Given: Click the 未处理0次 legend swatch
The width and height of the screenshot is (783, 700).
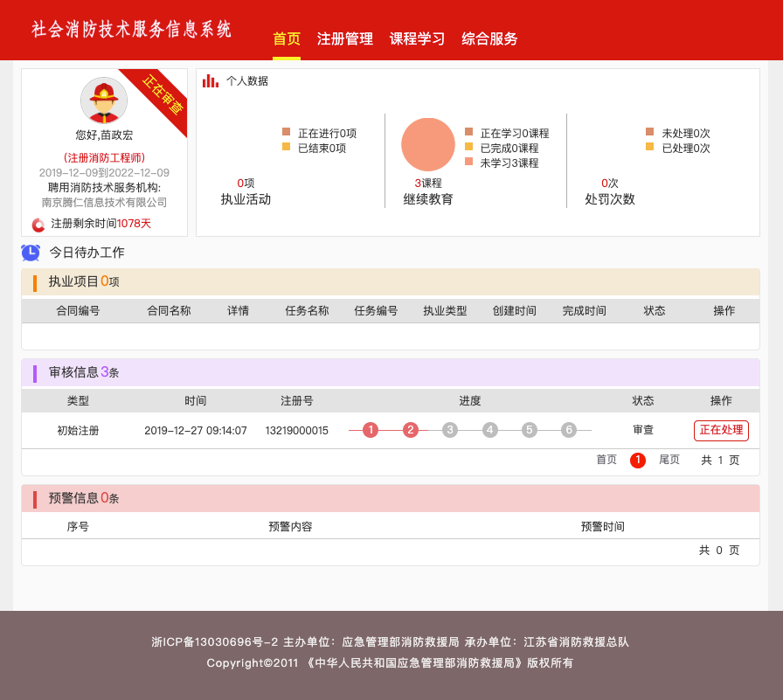Looking at the screenshot, I should (649, 132).
